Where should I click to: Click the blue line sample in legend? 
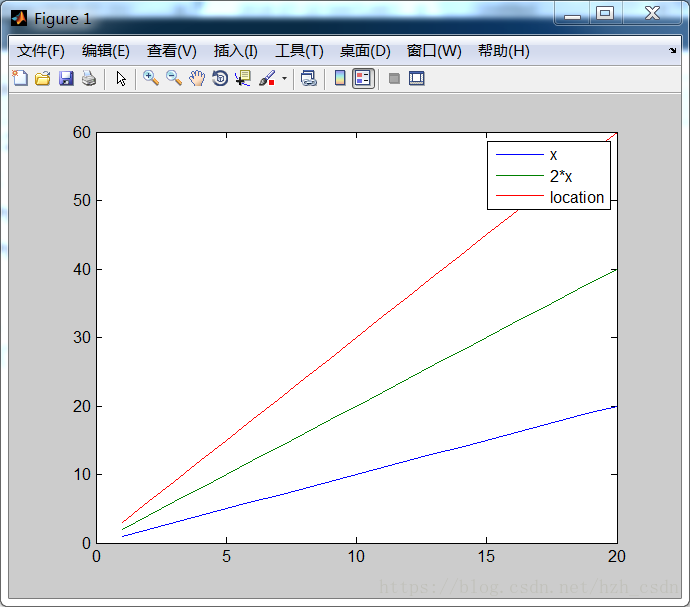pyautogui.click(x=520, y=155)
